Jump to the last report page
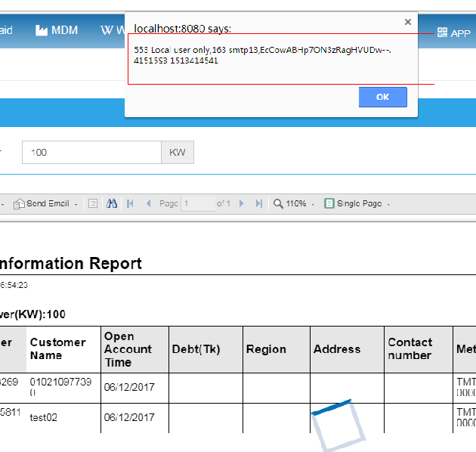Viewport: 476px width, 452px height. (259, 203)
